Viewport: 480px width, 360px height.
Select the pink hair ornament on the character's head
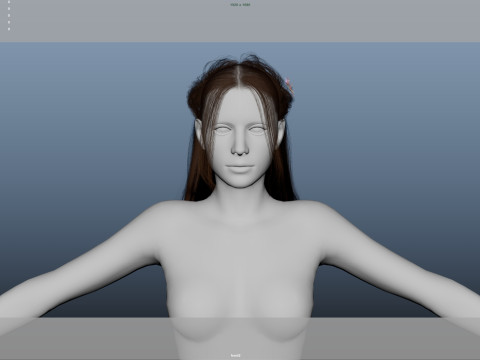coord(289,86)
